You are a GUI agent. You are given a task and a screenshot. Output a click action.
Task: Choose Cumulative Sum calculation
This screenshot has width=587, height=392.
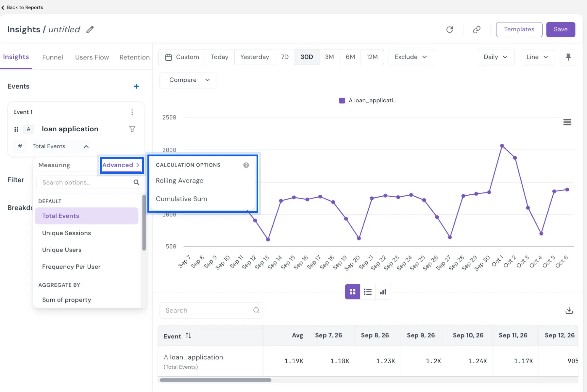pos(181,199)
